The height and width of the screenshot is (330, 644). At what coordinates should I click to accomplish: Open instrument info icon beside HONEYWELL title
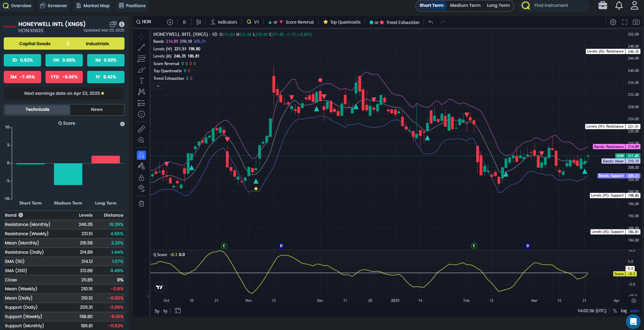pyautogui.click(x=122, y=24)
